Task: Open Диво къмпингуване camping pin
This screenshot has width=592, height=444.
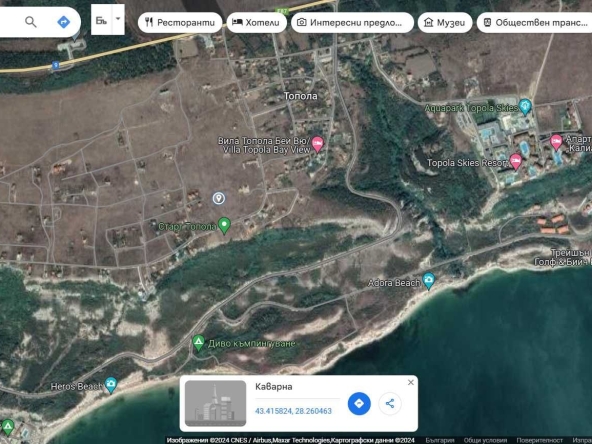Action: click(198, 343)
